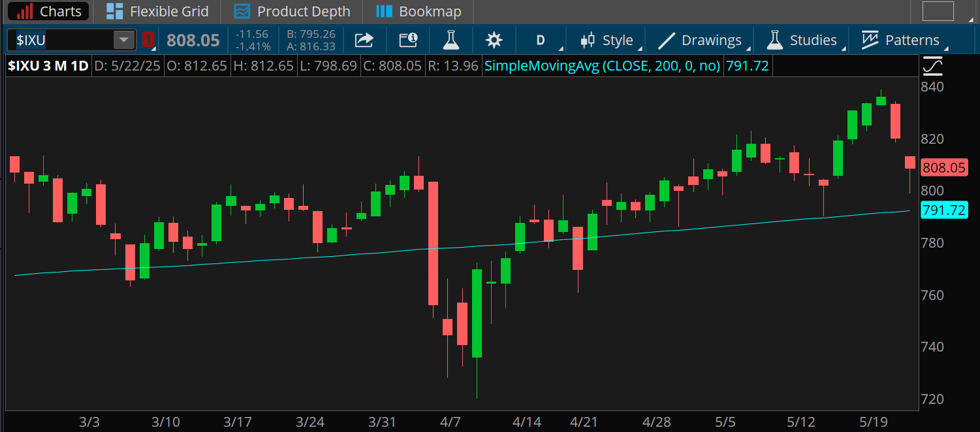Open chart settings gear icon
The height and width of the screenshot is (432, 980).
point(494,40)
